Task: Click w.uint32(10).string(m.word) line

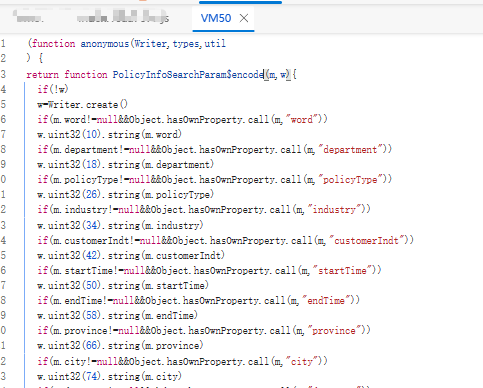Action: coord(109,134)
